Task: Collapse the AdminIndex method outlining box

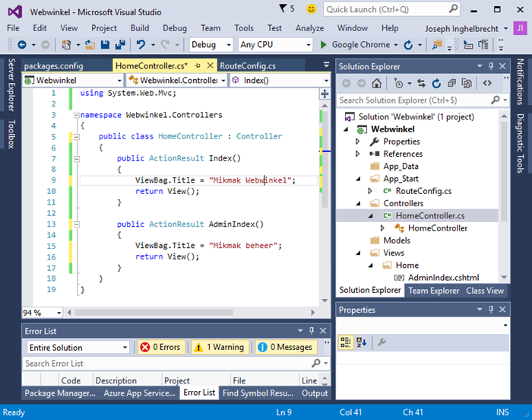Action: tap(77, 224)
